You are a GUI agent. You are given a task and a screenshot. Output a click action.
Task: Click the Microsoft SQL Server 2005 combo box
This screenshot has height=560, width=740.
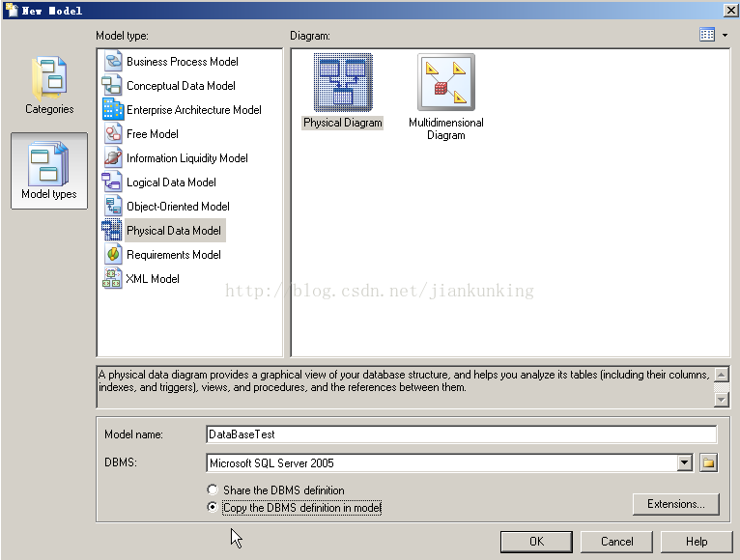click(x=449, y=462)
